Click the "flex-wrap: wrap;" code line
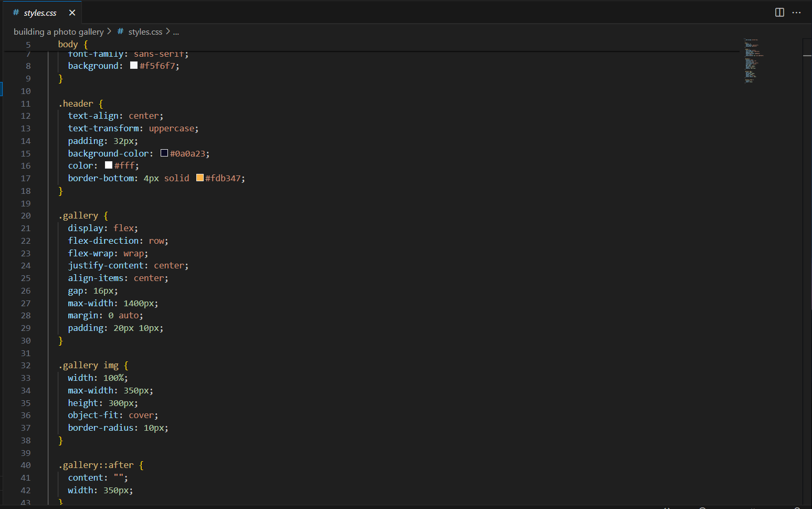This screenshot has width=812, height=509. coord(108,253)
